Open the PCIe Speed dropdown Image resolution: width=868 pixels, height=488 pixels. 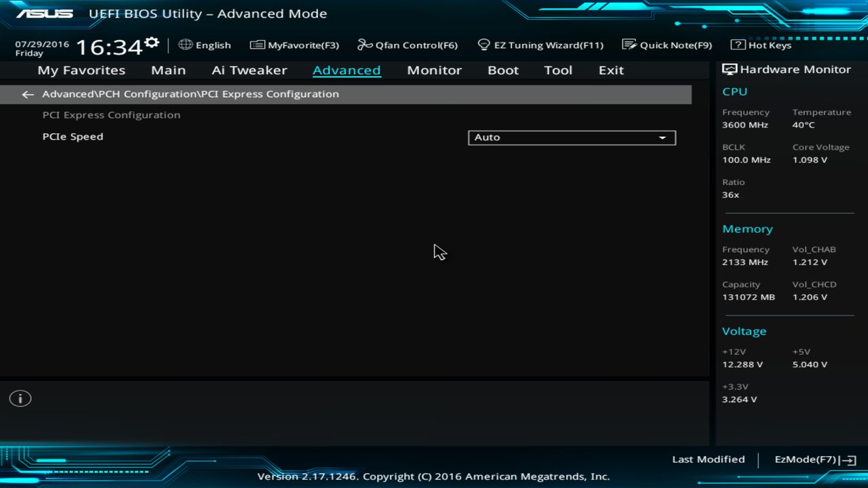click(572, 138)
